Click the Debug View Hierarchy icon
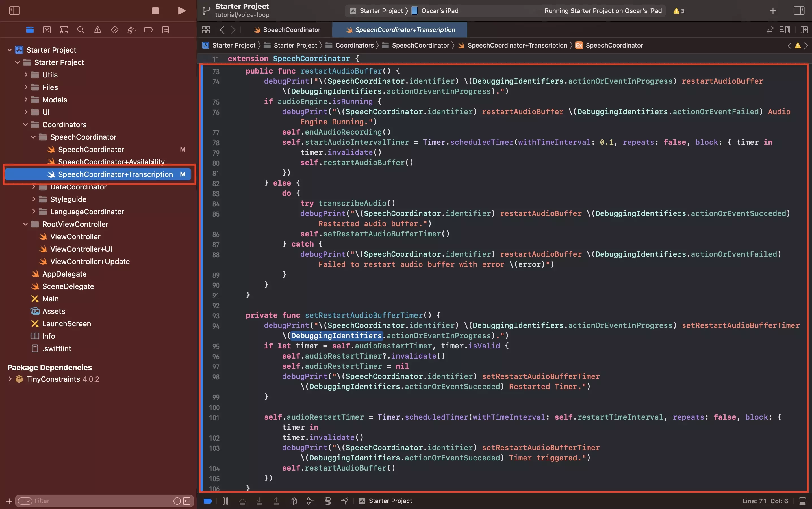 [294, 501]
